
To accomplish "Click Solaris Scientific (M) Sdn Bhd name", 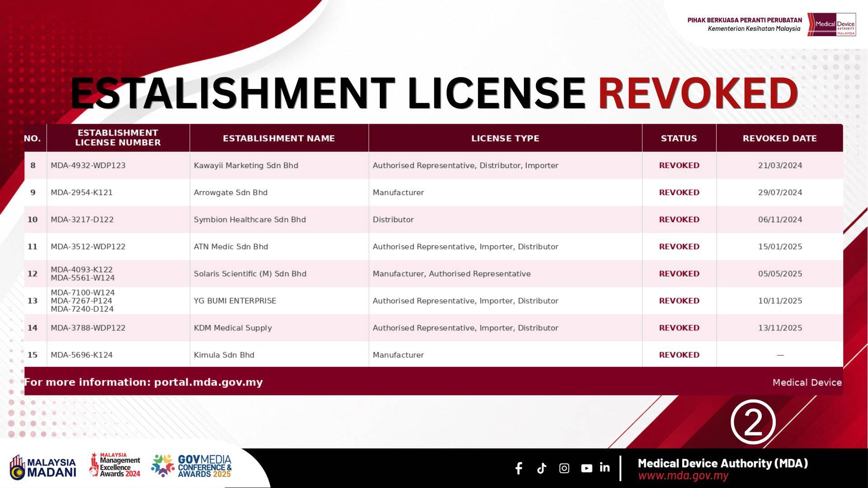I will (250, 274).
